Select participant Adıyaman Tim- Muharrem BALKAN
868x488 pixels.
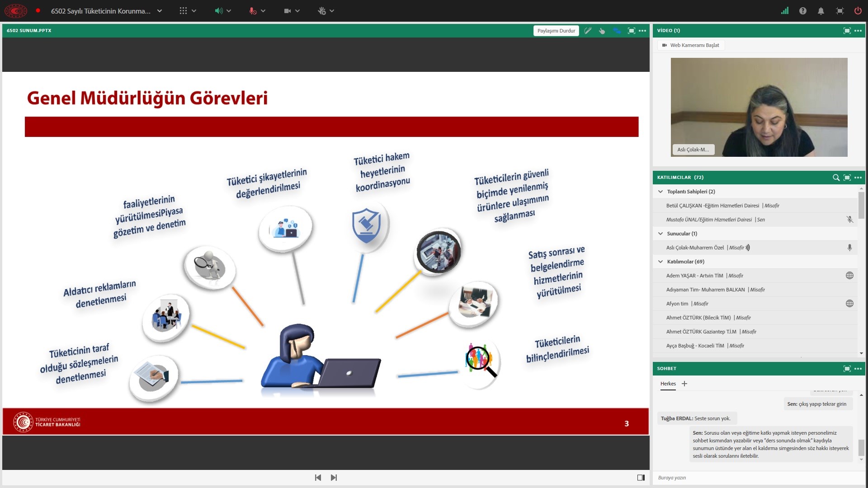click(x=755, y=290)
